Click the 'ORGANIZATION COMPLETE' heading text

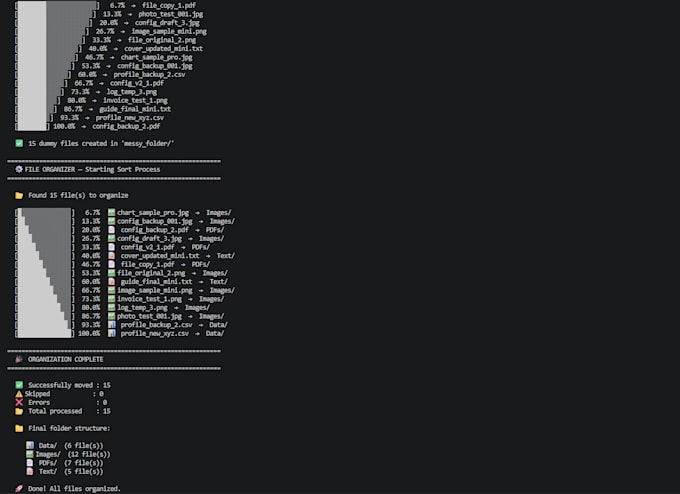point(65,360)
